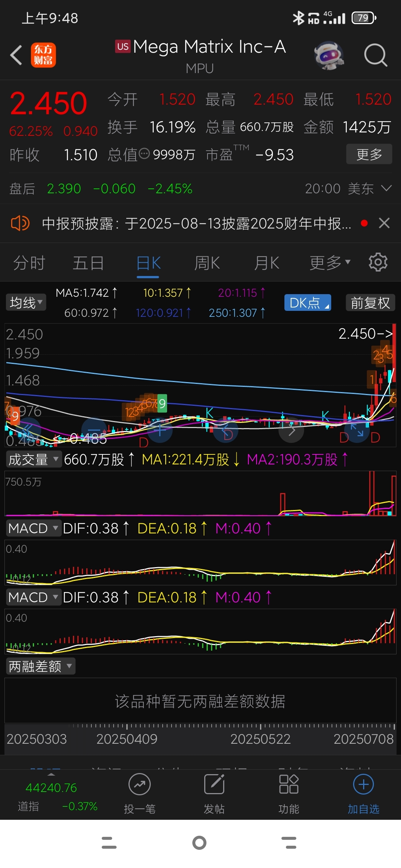Tap the search magnifier icon
The height and width of the screenshot is (868, 401).
(375, 55)
